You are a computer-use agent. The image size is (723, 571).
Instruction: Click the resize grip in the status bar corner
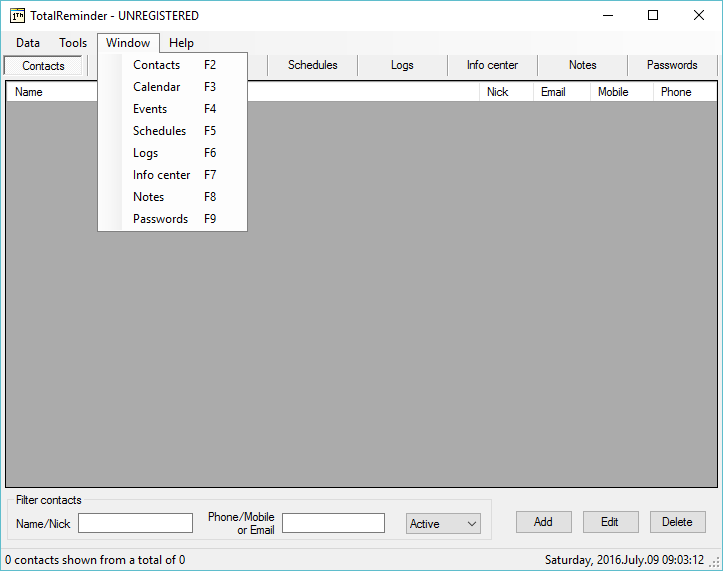tap(715, 563)
